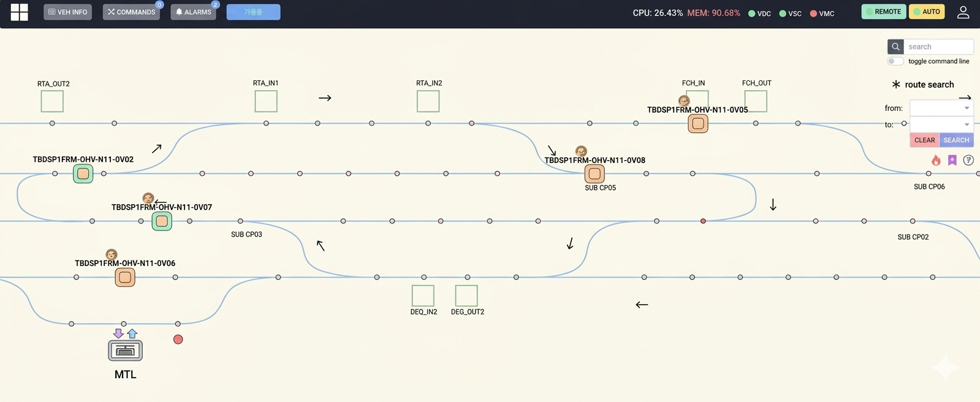Switch to REMOTE mode
The width and height of the screenshot is (980, 402).
coord(883,12)
